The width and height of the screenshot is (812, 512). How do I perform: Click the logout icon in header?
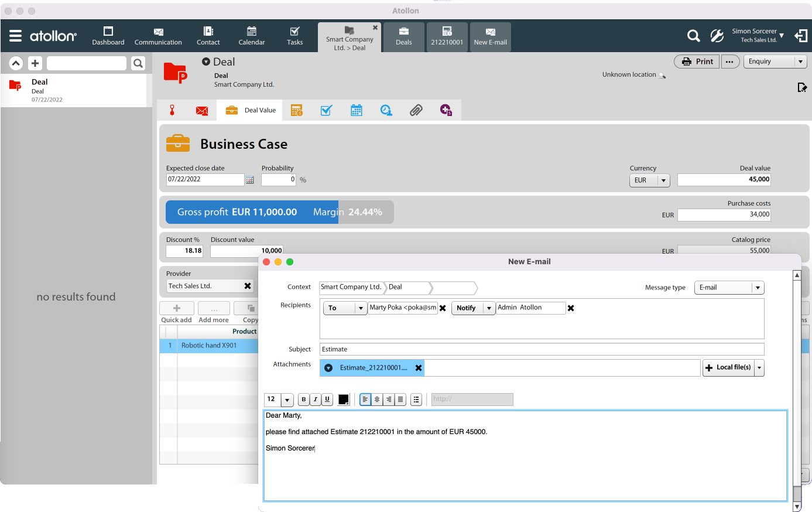pyautogui.click(x=800, y=36)
